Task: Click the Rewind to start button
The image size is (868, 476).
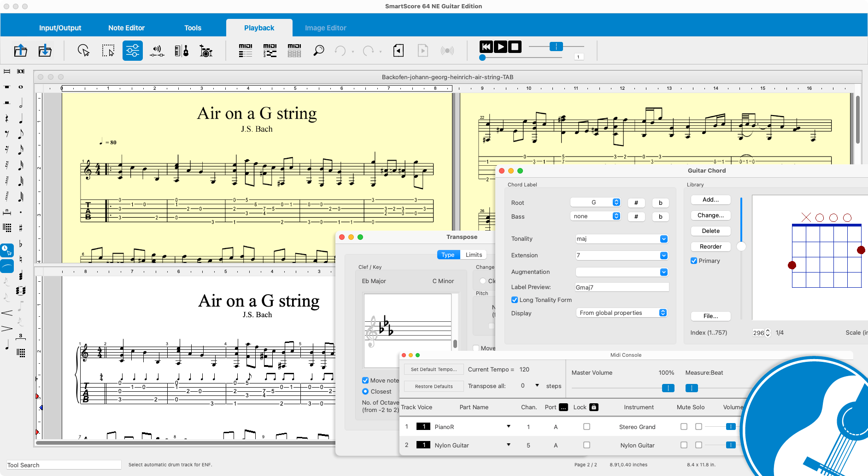Action: (486, 46)
